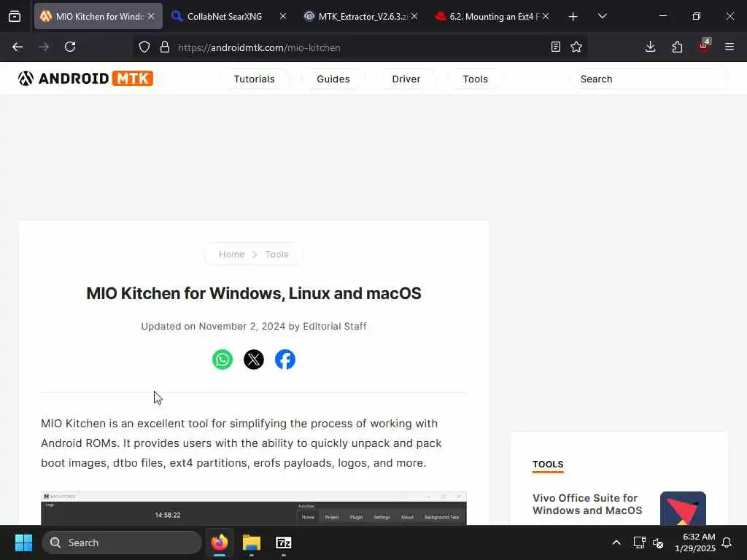Click the TOOLS sidebar heading
This screenshot has height=560, width=747.
pyautogui.click(x=548, y=464)
